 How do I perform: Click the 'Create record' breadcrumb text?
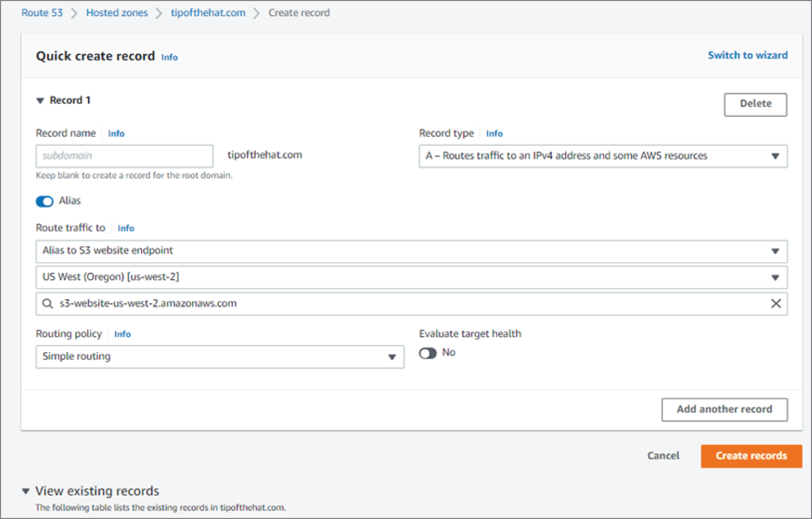(299, 13)
